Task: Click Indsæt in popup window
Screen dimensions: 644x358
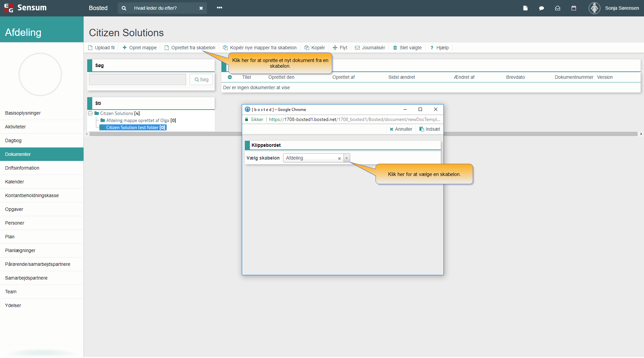Action: click(x=430, y=129)
